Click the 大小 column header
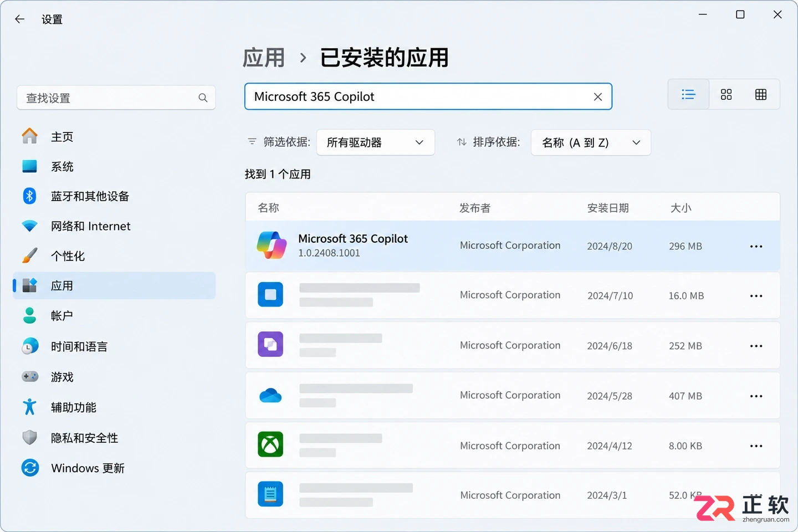The image size is (798, 532). [681, 208]
